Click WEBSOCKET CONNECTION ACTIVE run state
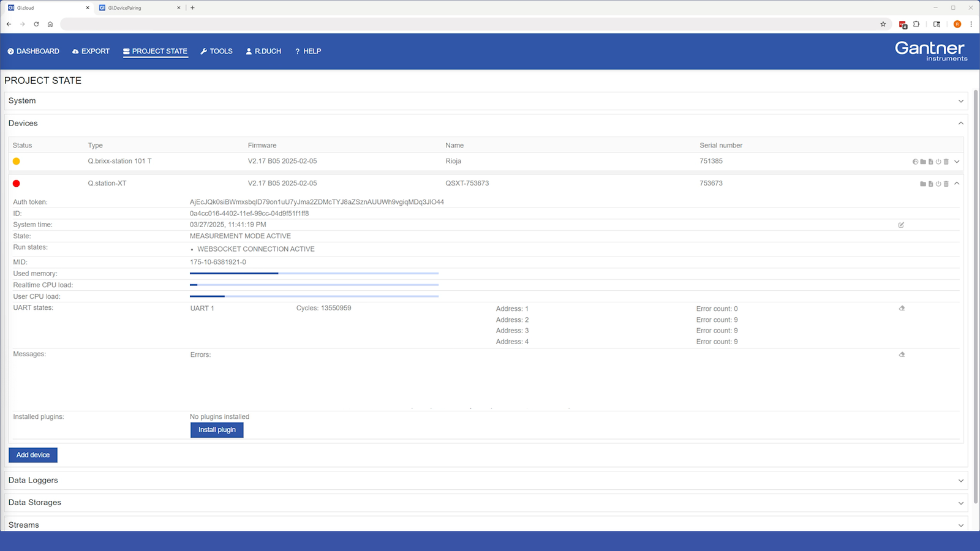980x551 pixels. [256, 249]
